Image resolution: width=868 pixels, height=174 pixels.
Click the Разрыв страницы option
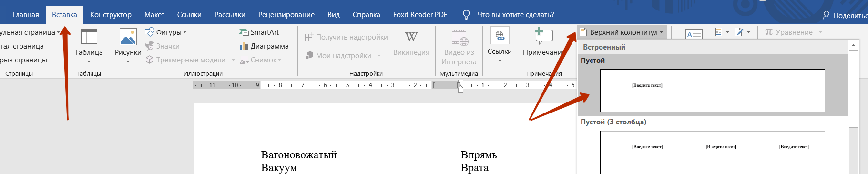23,60
